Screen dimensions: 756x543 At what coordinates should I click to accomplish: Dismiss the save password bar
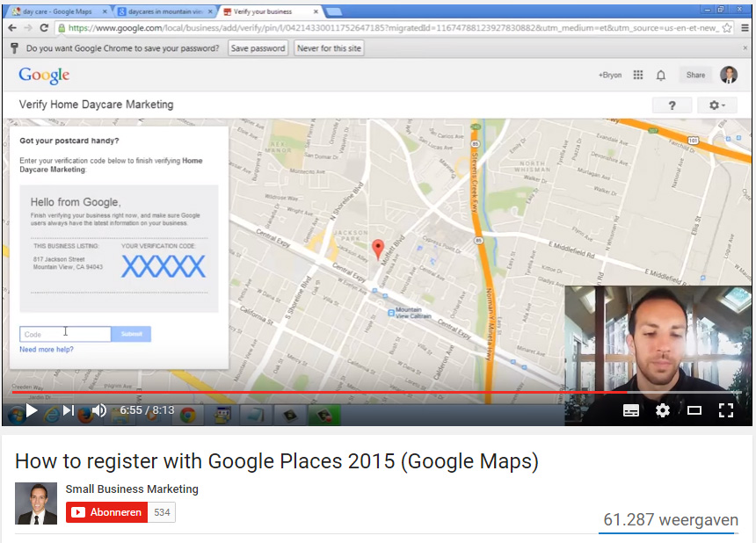tap(745, 48)
